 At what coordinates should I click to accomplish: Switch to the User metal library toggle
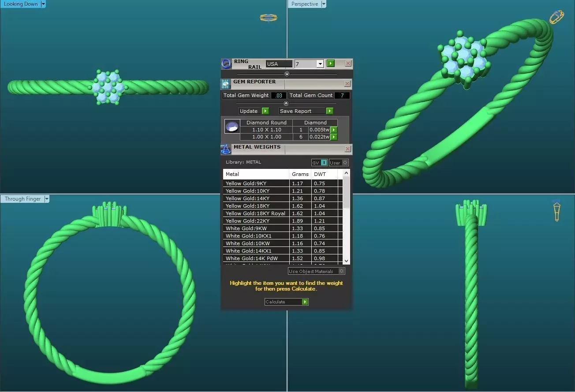(339, 163)
